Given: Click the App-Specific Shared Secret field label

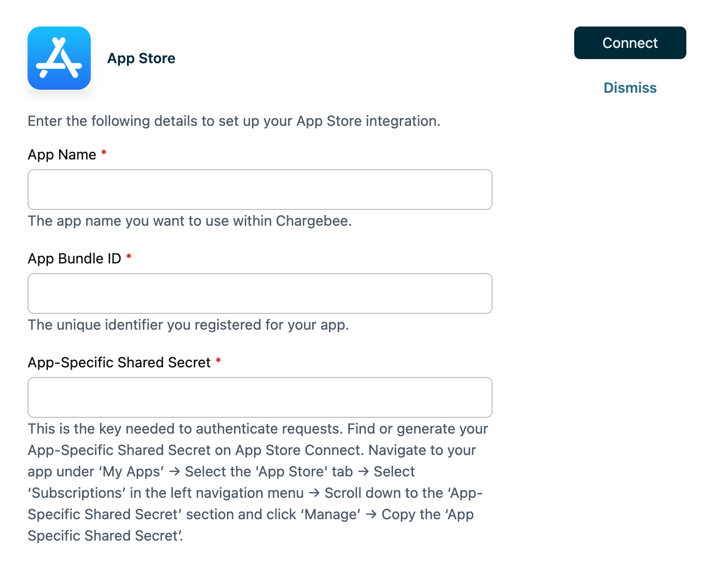Looking at the screenshot, I should [119, 363].
